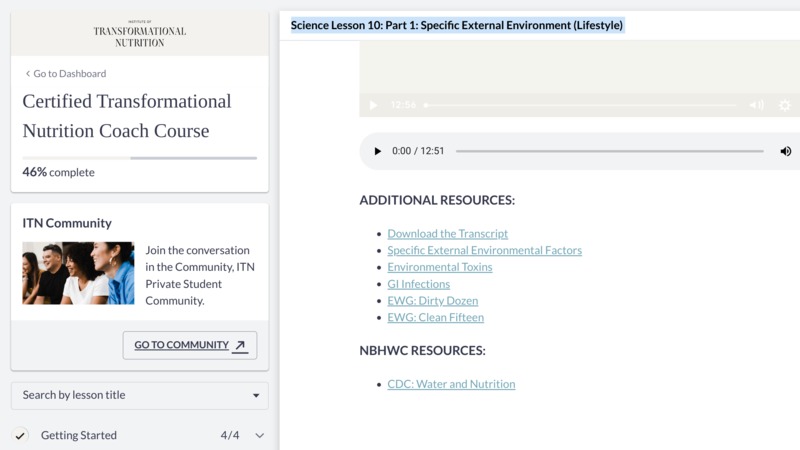Click the video player seek bar
Viewport: 800px width, 450px height.
580,105
